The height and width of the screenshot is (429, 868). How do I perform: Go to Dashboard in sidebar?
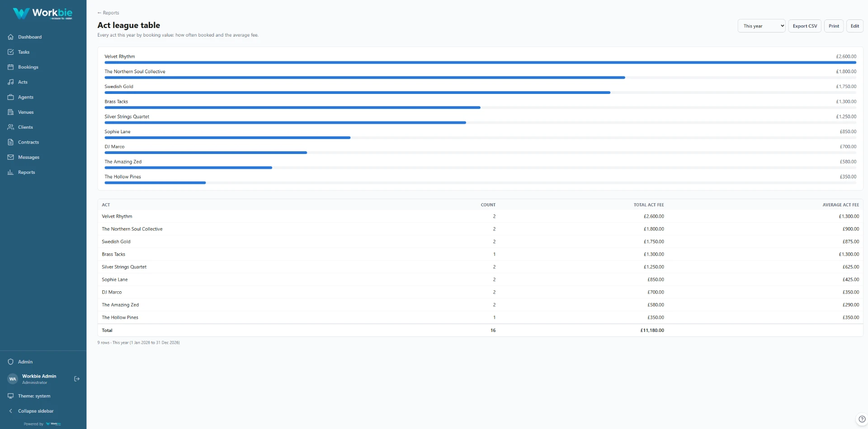point(30,37)
